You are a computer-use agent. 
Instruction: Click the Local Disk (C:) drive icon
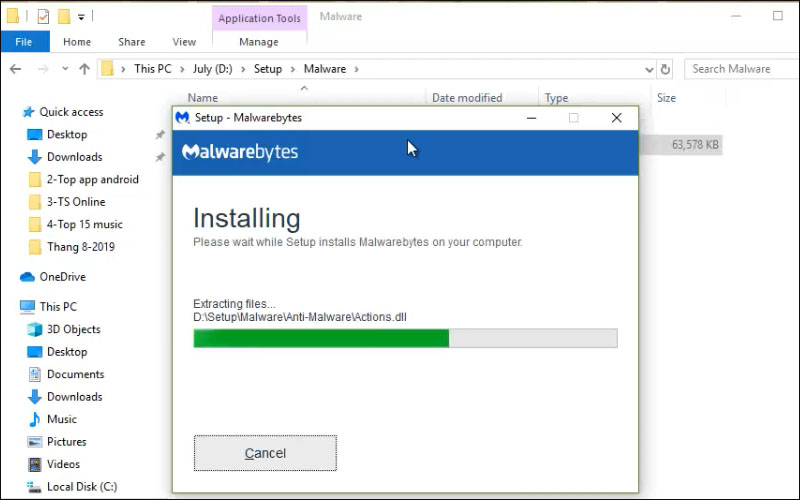[x=34, y=487]
